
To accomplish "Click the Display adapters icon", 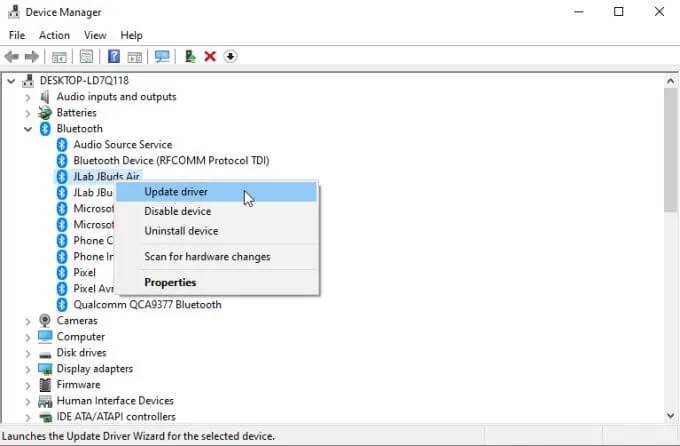I will [45, 369].
